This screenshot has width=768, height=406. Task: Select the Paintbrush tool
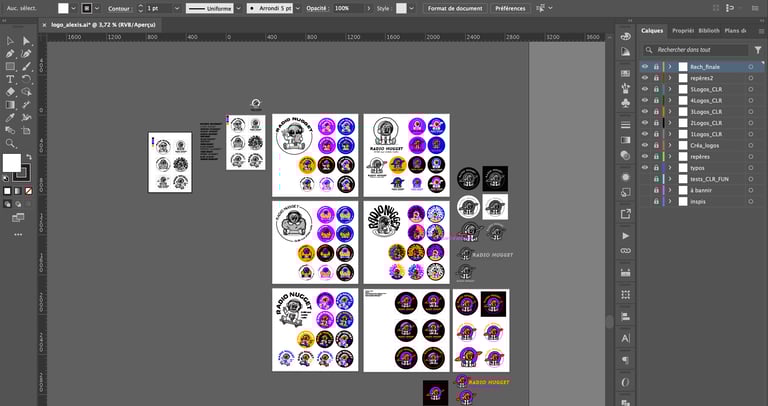click(x=26, y=67)
